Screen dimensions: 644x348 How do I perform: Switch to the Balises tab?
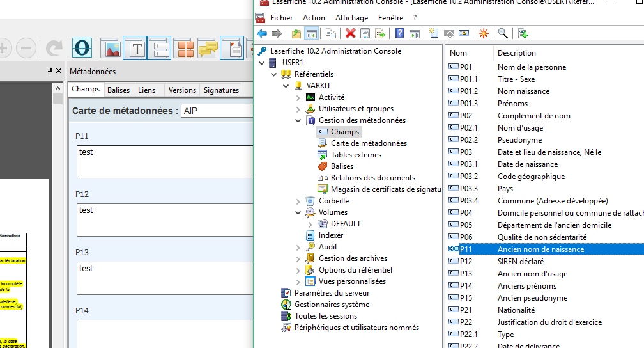point(118,90)
